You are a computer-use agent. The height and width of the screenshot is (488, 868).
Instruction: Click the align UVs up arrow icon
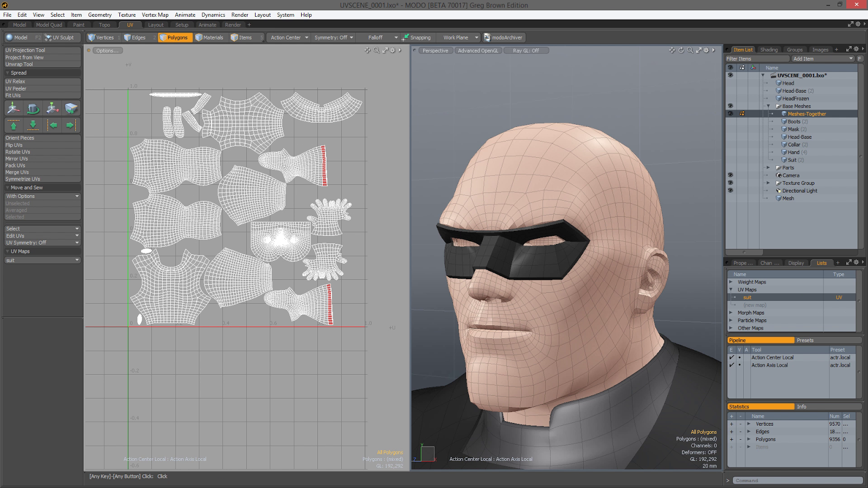(14, 125)
